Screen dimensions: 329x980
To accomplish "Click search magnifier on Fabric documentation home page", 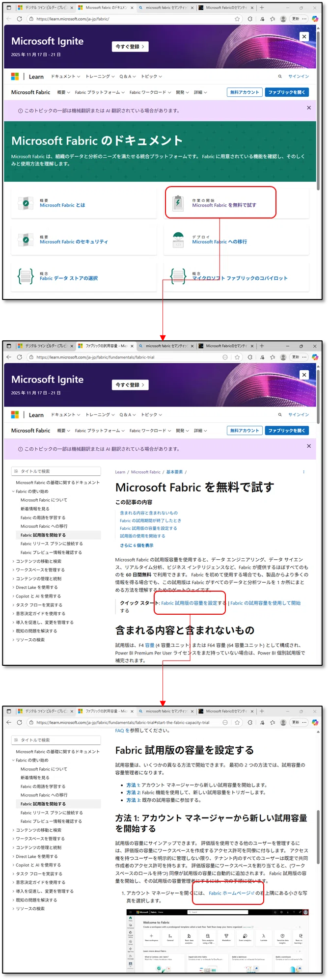I will point(280,77).
